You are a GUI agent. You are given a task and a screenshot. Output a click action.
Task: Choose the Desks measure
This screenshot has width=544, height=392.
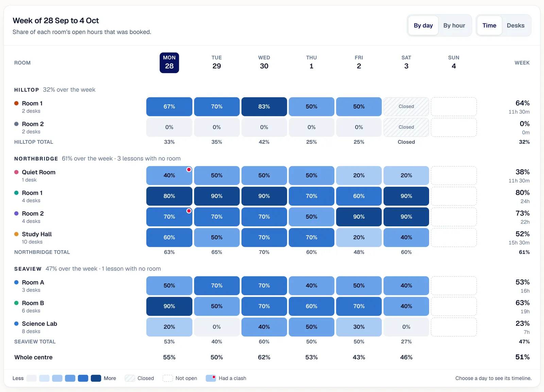coord(515,25)
